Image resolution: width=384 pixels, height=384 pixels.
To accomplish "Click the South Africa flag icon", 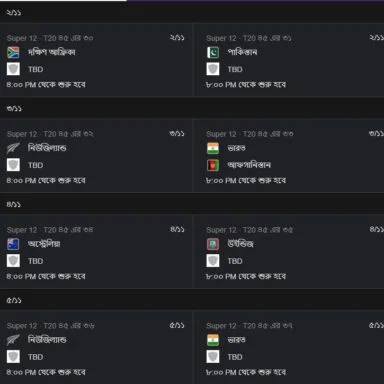I will pos(13,52).
